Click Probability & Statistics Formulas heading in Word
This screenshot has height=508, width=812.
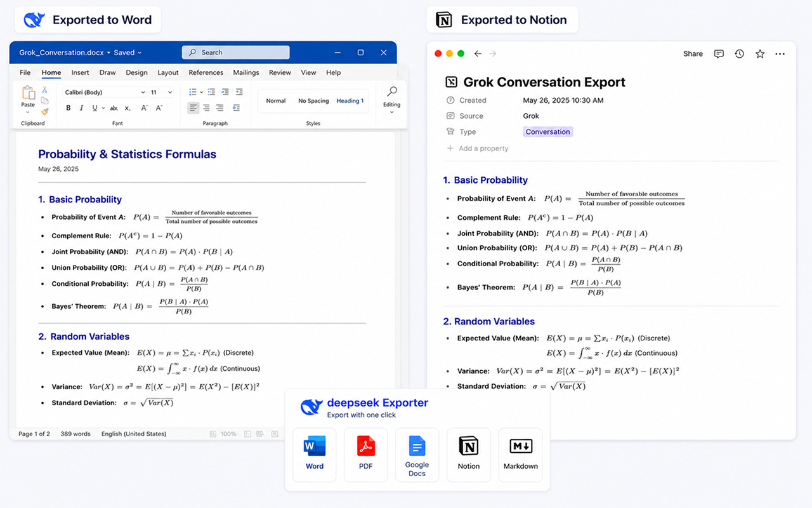127,154
